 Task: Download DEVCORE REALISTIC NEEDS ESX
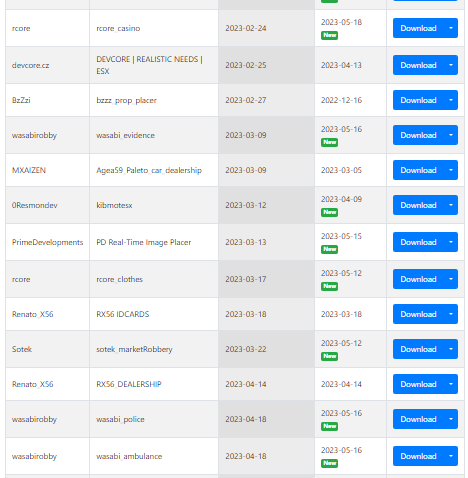[x=418, y=65]
